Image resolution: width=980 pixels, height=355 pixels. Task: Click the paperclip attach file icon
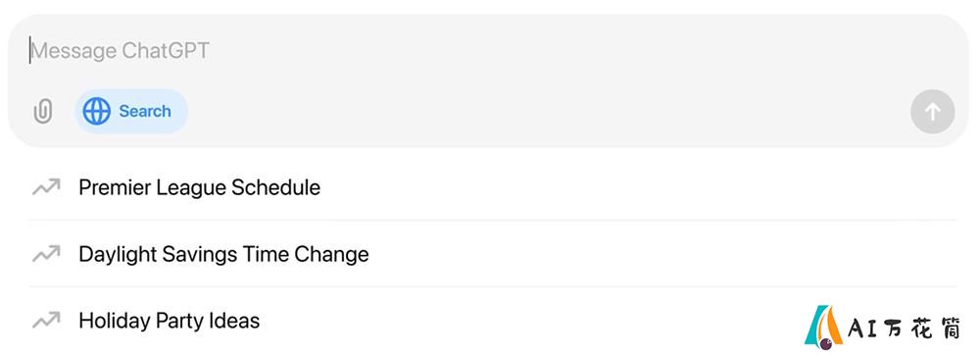(42, 111)
